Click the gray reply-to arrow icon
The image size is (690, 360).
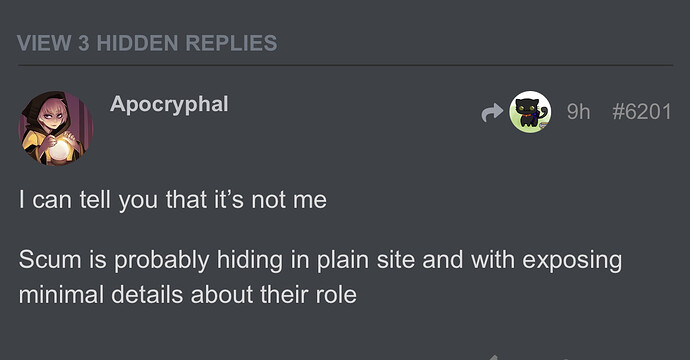point(492,112)
